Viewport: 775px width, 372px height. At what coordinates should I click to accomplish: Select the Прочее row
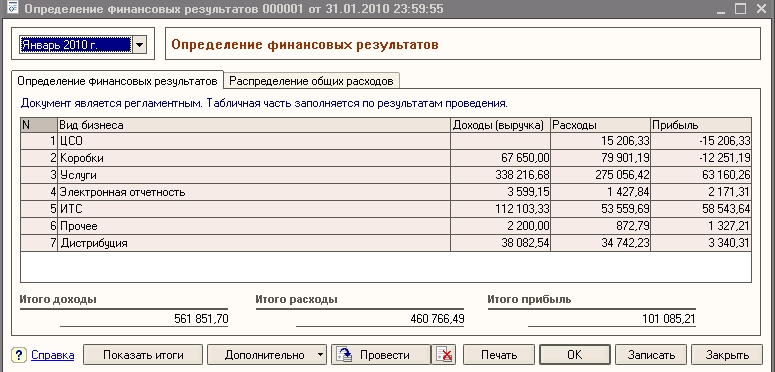click(386, 226)
